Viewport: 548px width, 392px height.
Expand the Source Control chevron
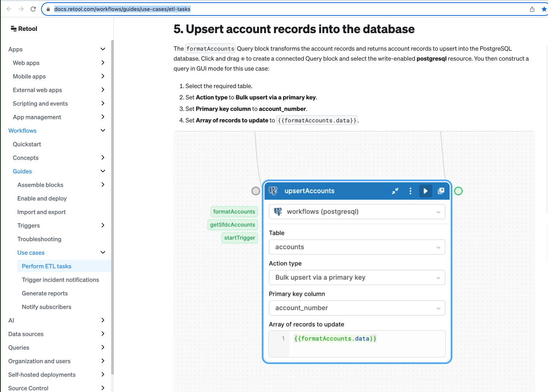(103, 388)
